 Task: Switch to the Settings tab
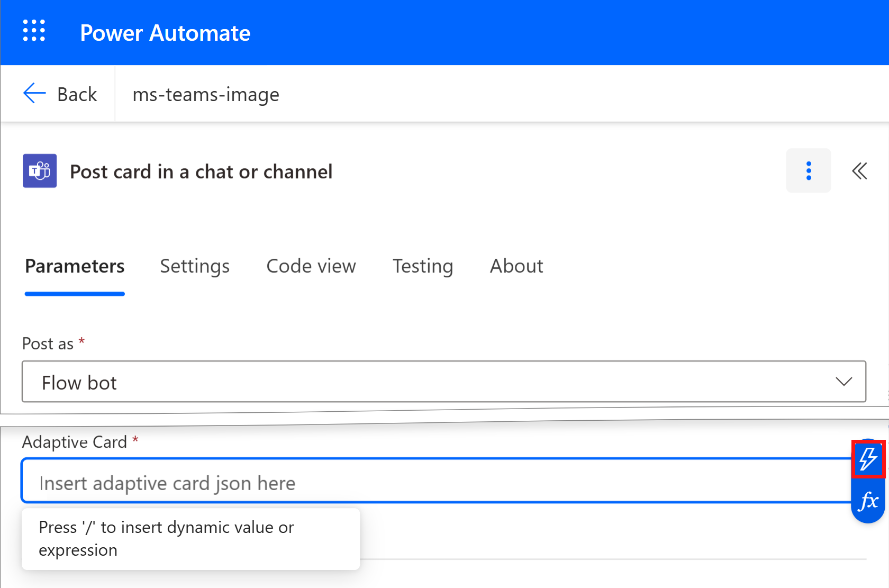coord(195,266)
